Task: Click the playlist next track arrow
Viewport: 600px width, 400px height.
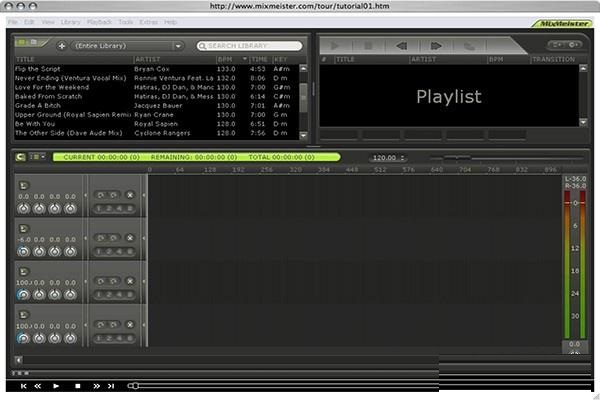Action: point(436,45)
